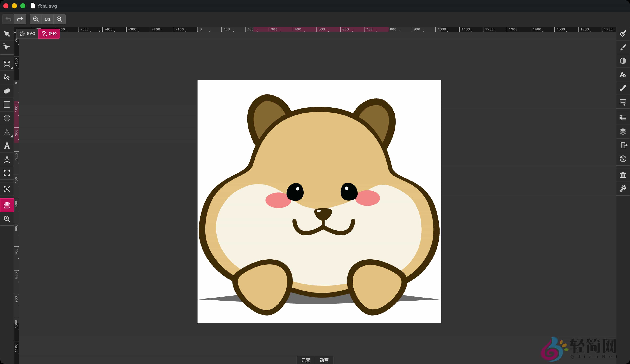
Task: Activate the Zoom magnifier tool
Action: tap(7, 219)
